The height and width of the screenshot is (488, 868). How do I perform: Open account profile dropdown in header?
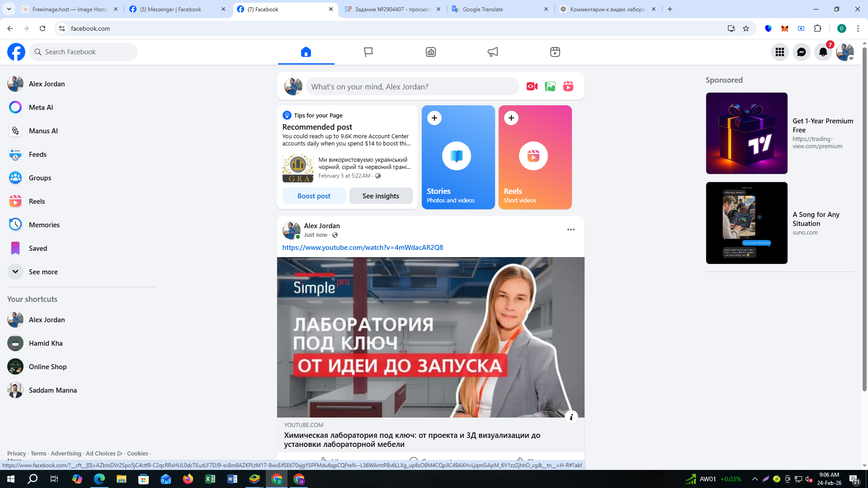click(844, 52)
